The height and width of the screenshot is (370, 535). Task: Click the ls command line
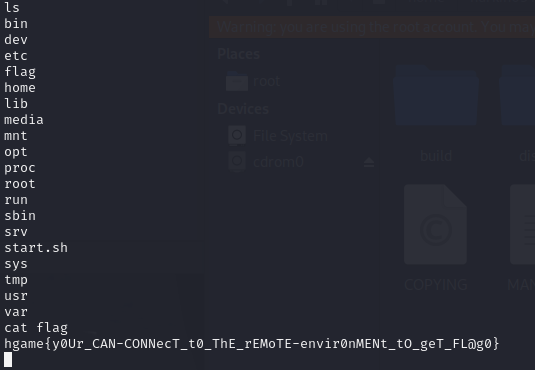tap(12, 8)
